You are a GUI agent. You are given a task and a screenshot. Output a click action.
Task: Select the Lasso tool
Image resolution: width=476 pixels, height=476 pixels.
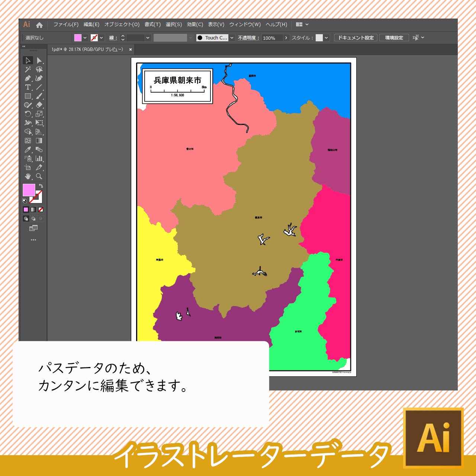[39, 69]
